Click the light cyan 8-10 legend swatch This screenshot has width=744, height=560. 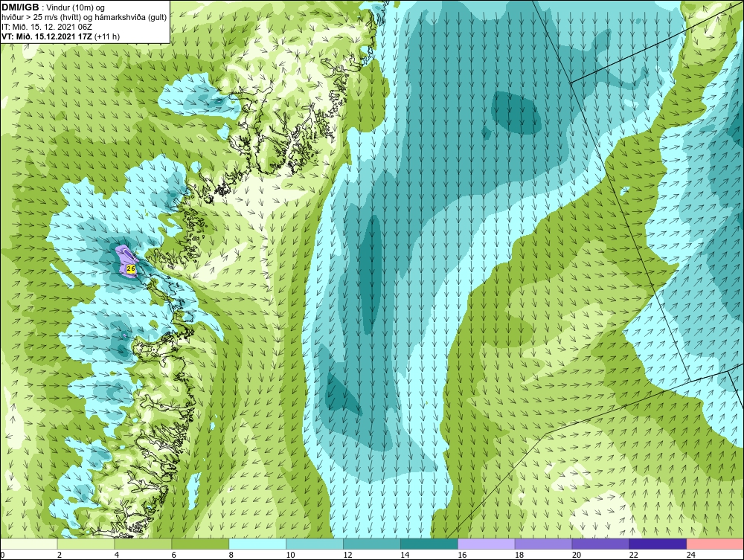point(257,544)
